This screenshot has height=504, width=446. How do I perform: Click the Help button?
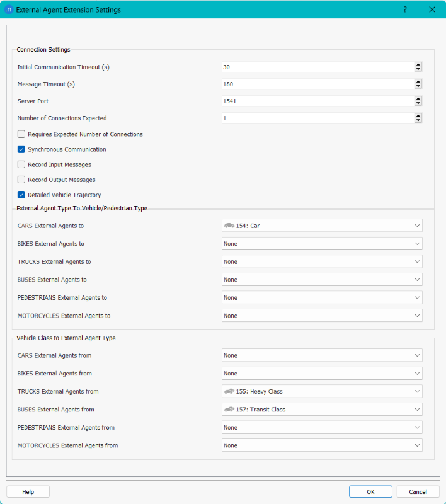pos(28,491)
